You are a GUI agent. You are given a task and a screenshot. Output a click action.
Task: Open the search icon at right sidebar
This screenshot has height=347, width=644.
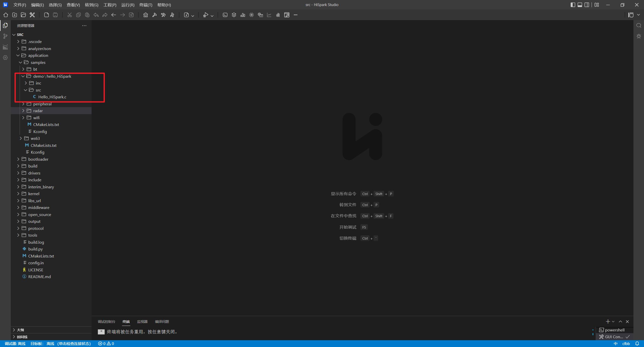point(638,25)
